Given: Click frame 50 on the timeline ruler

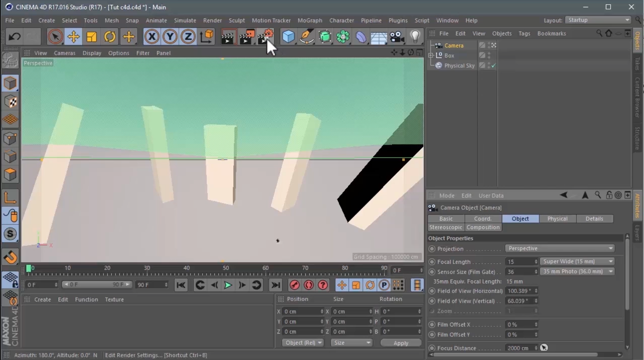Looking at the screenshot, I should pos(226,268).
